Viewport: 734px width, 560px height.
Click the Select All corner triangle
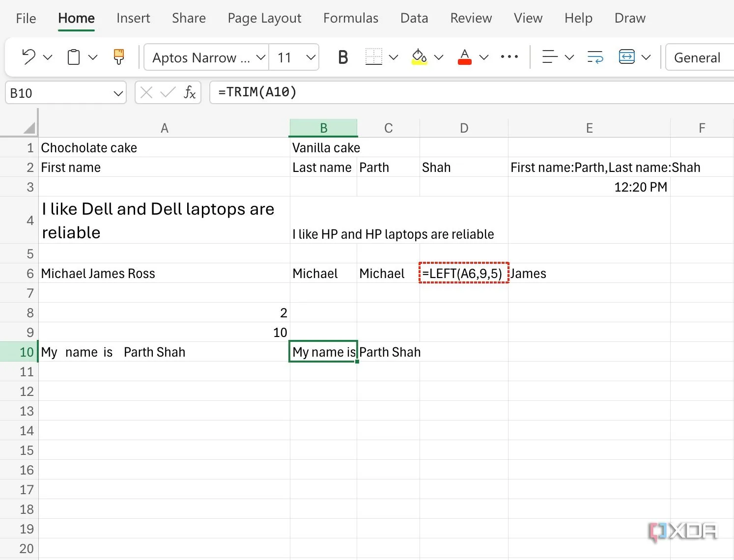point(29,128)
